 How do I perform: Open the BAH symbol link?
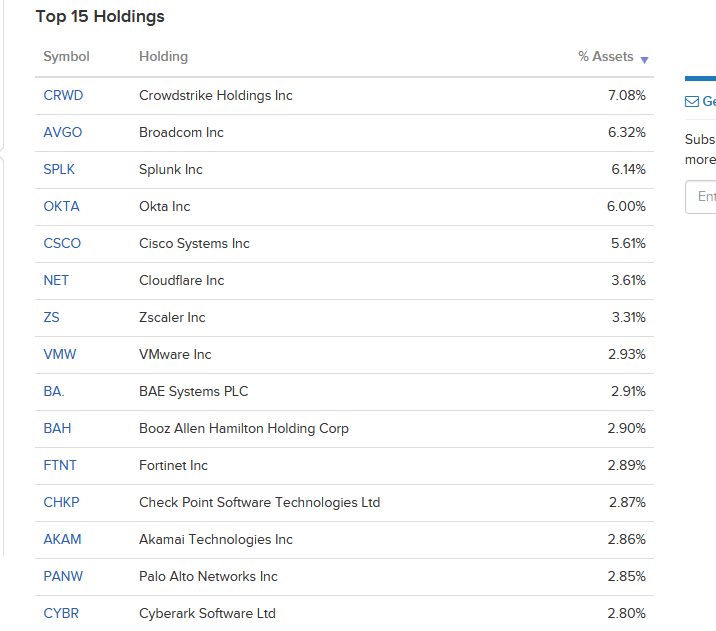[x=57, y=428]
